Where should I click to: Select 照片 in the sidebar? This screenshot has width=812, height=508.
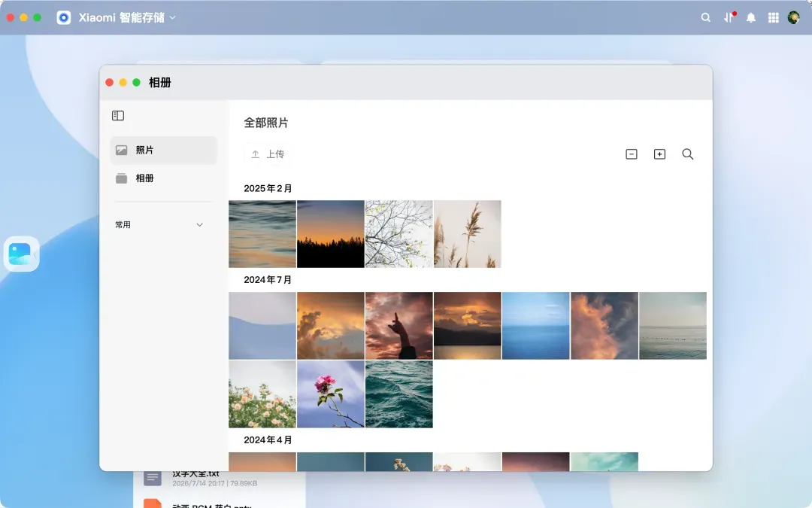tap(163, 151)
